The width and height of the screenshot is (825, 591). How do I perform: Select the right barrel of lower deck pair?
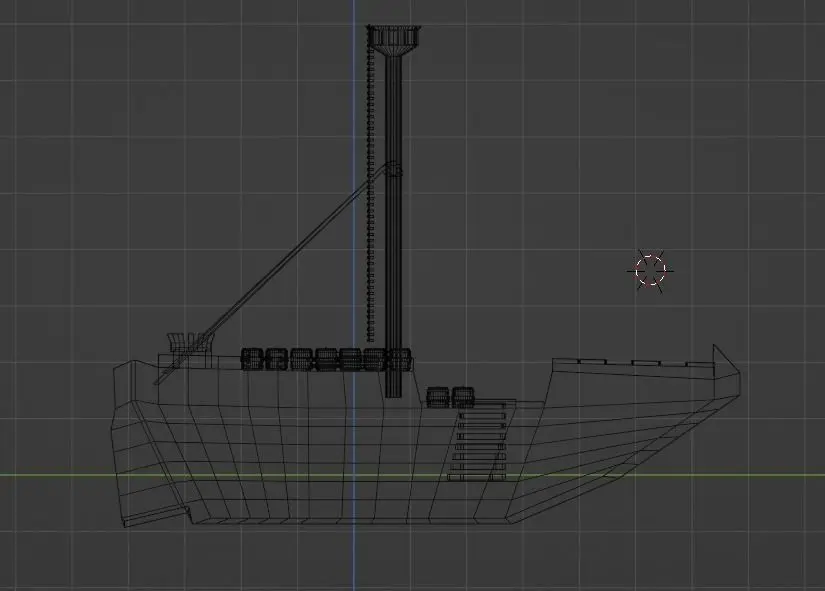463,397
